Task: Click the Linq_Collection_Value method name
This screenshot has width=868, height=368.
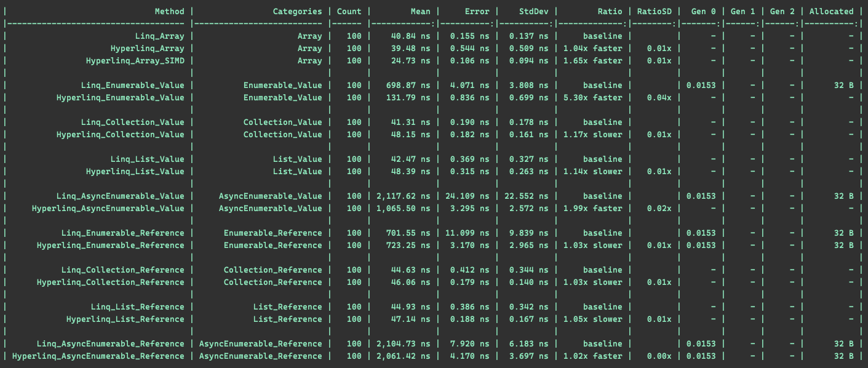Action: point(132,122)
